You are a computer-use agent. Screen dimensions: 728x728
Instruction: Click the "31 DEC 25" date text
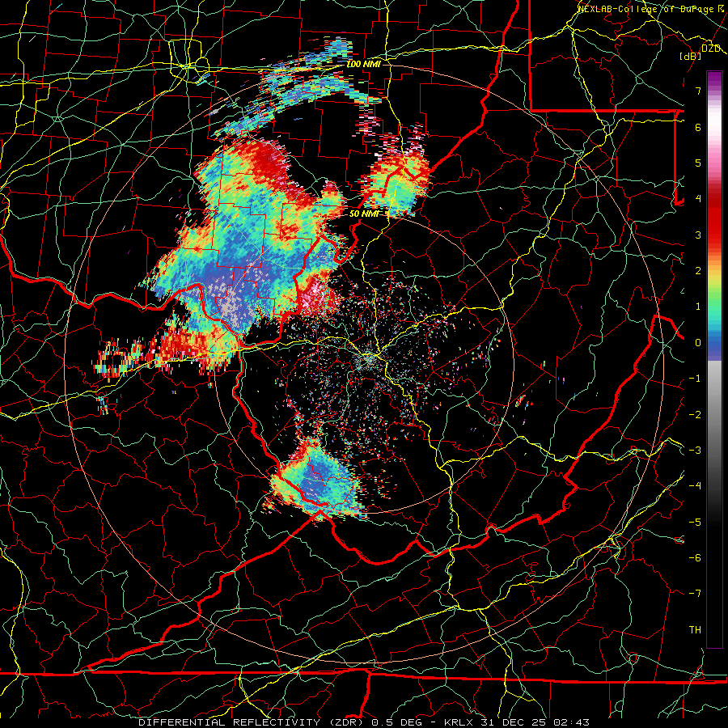coord(513,722)
